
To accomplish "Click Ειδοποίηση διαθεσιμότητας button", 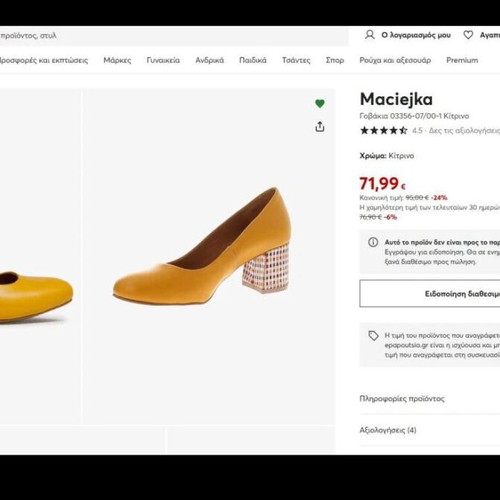I will [430, 294].
